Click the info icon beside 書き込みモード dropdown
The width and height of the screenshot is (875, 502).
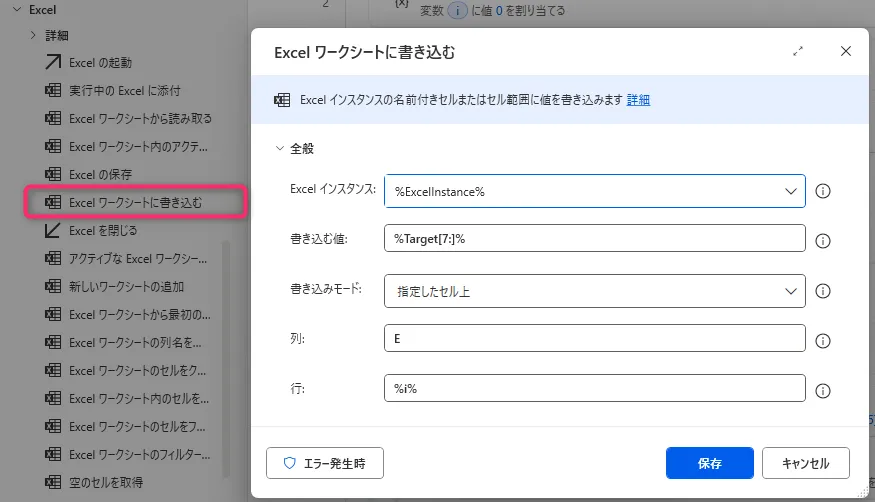824,291
